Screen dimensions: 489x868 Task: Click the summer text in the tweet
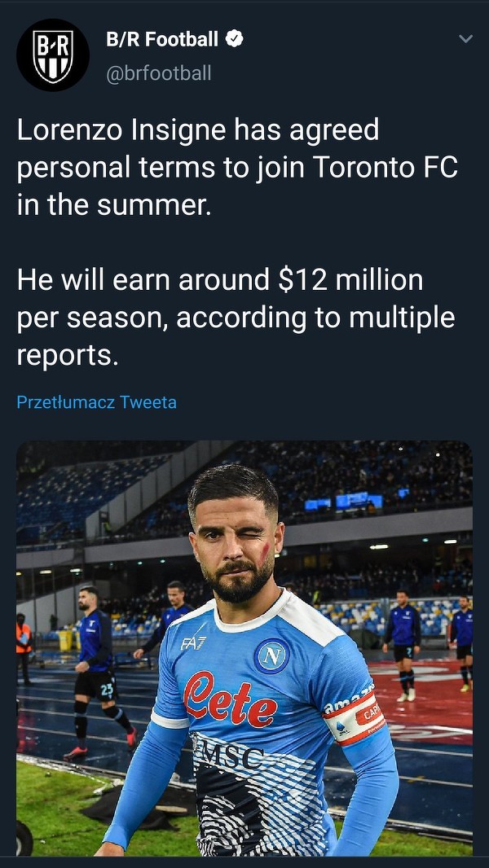point(152,204)
